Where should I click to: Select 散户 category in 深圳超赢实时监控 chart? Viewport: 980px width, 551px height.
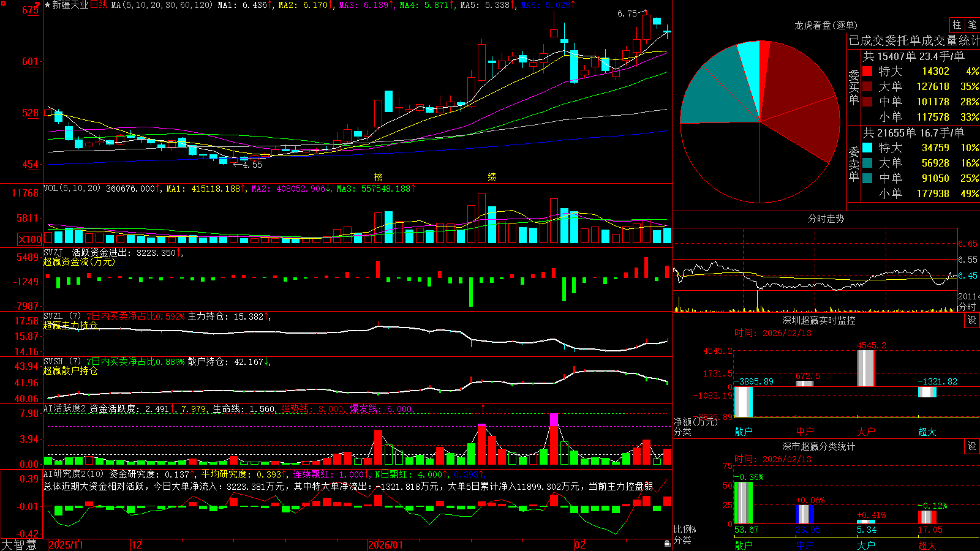744,432
